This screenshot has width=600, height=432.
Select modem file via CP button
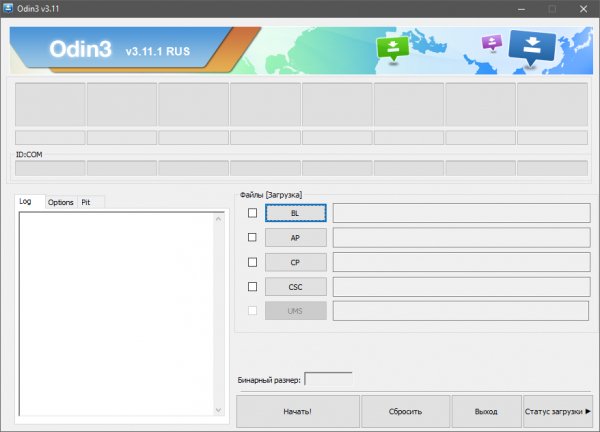click(296, 262)
